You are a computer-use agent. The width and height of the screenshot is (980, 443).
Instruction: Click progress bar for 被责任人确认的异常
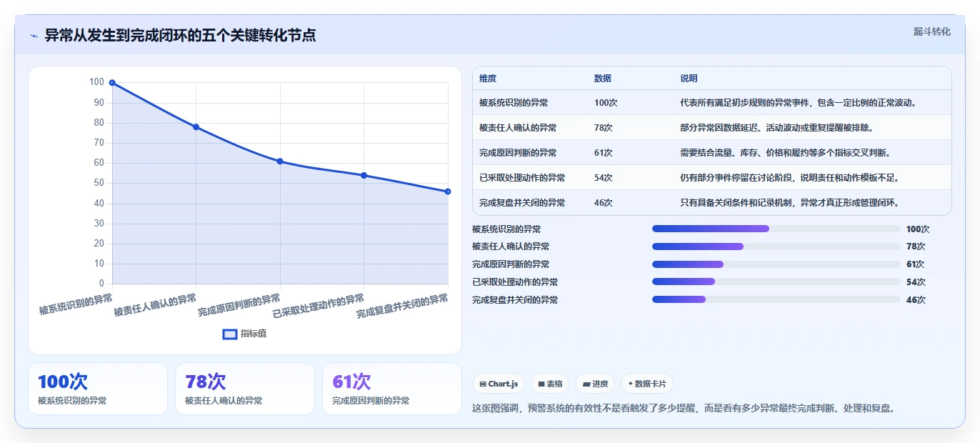(776, 247)
